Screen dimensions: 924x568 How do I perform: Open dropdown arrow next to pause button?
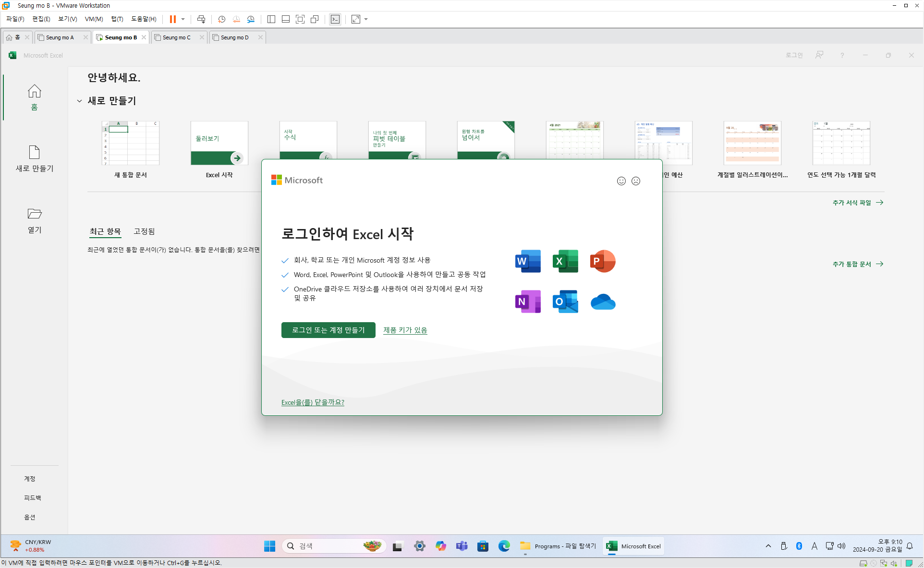[183, 19]
